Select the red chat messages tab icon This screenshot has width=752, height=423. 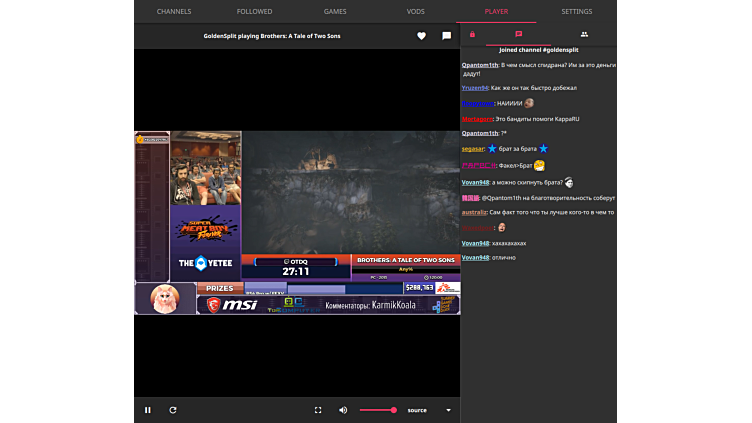pos(518,34)
